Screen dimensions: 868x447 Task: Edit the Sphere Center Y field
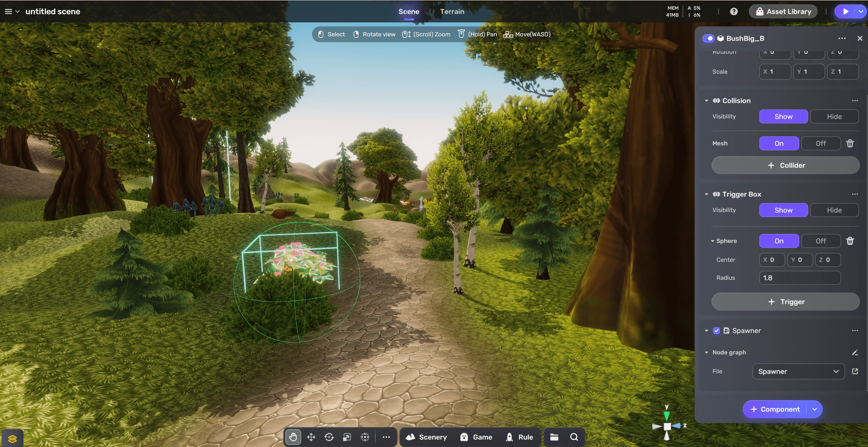tap(799, 260)
